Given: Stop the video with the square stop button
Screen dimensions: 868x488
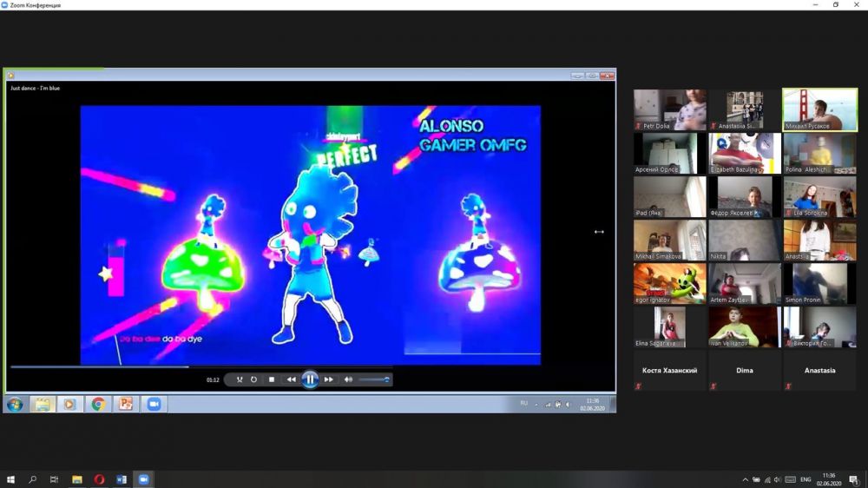Looking at the screenshot, I should point(271,379).
